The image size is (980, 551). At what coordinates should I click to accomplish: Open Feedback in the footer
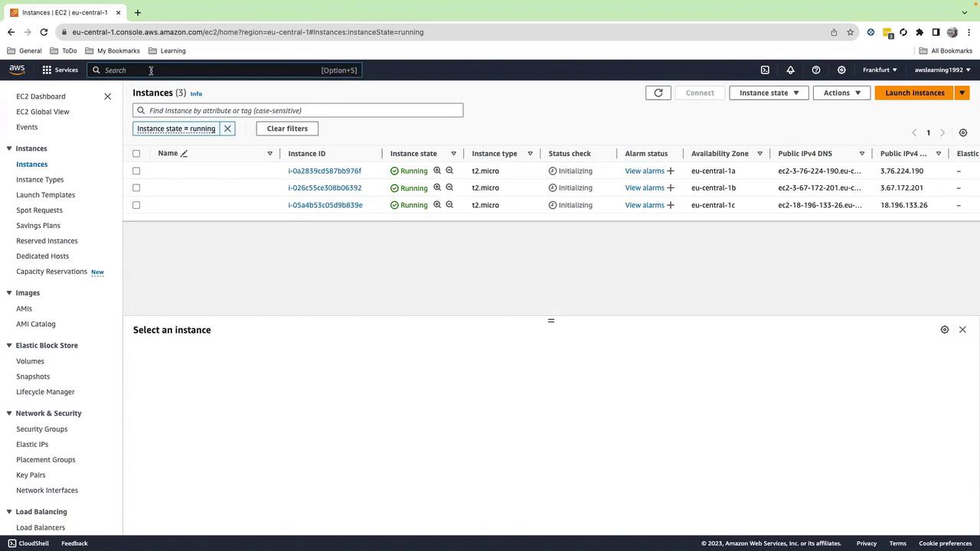point(74,543)
